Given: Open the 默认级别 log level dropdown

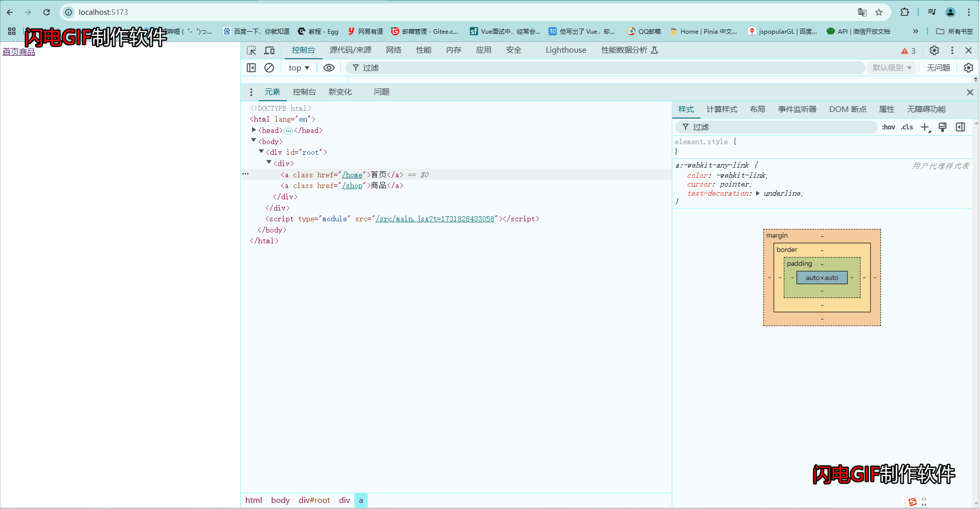Looking at the screenshot, I should pyautogui.click(x=891, y=67).
